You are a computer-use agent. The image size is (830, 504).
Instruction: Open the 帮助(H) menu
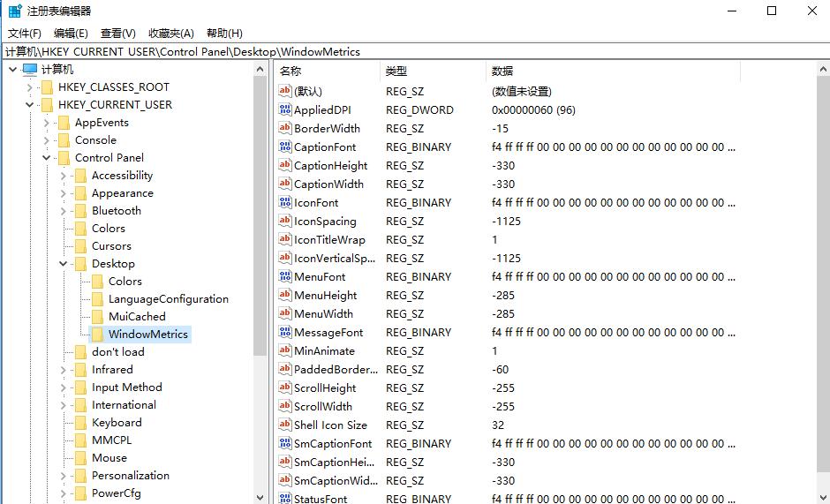224,34
